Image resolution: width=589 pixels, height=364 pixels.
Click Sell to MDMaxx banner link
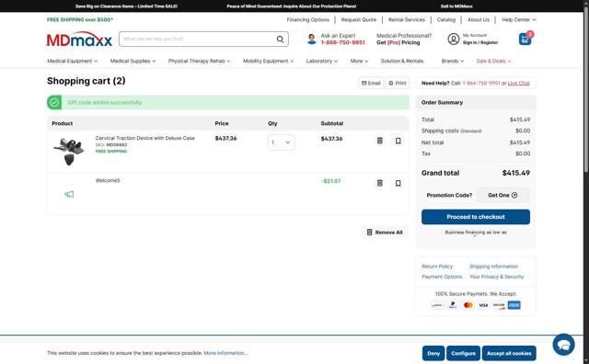456,6
